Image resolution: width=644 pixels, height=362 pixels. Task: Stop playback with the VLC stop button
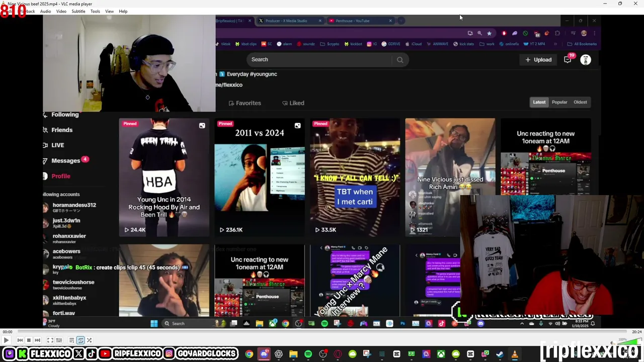(x=29, y=340)
